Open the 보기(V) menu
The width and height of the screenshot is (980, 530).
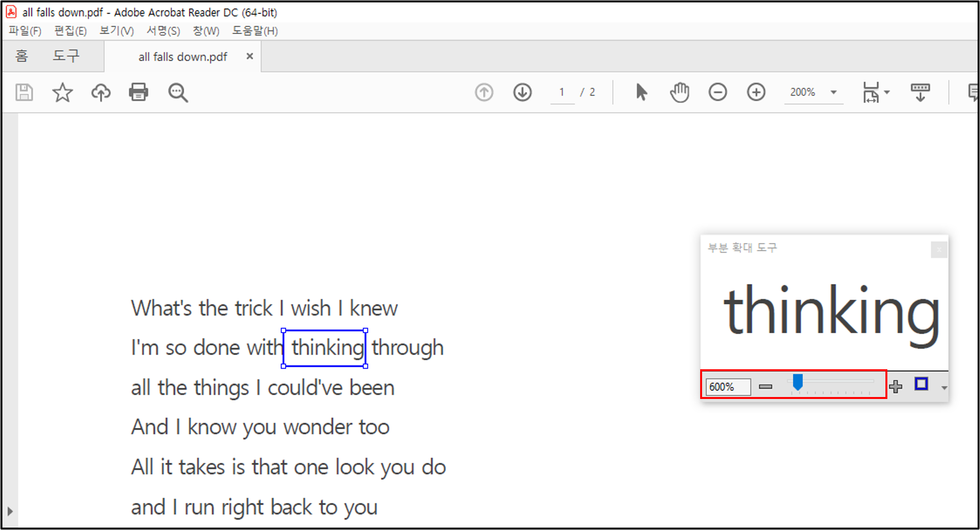116,31
